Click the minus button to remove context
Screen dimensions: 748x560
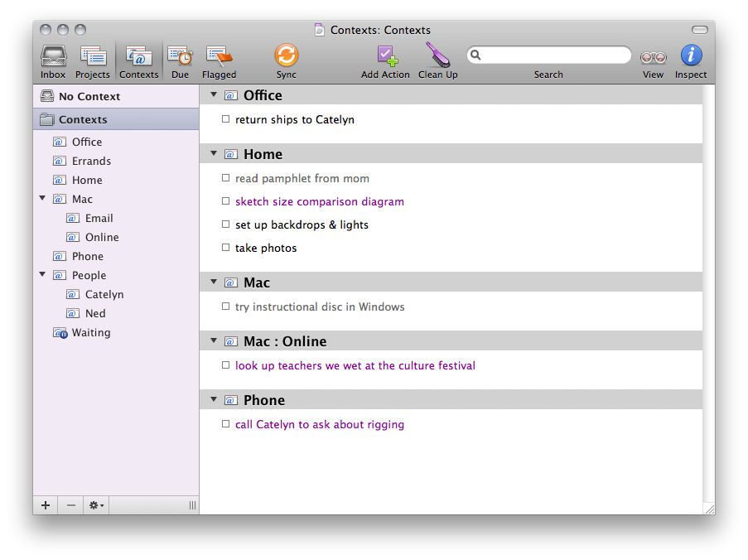pos(70,505)
